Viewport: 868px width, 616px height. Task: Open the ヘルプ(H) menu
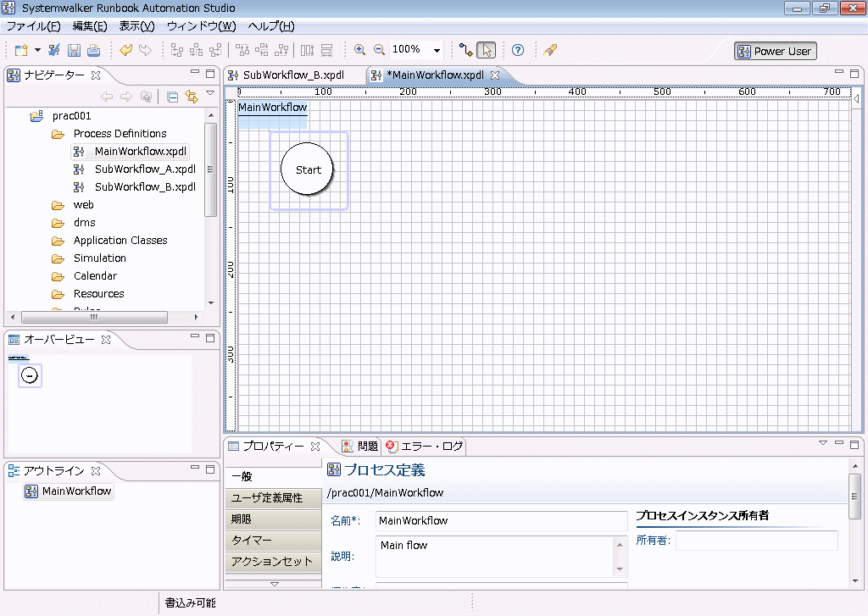click(270, 26)
